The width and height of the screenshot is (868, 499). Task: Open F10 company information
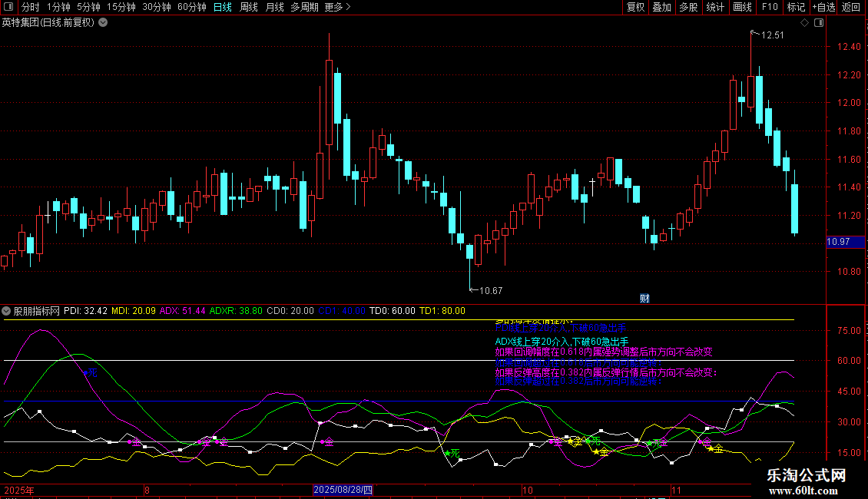coord(769,8)
